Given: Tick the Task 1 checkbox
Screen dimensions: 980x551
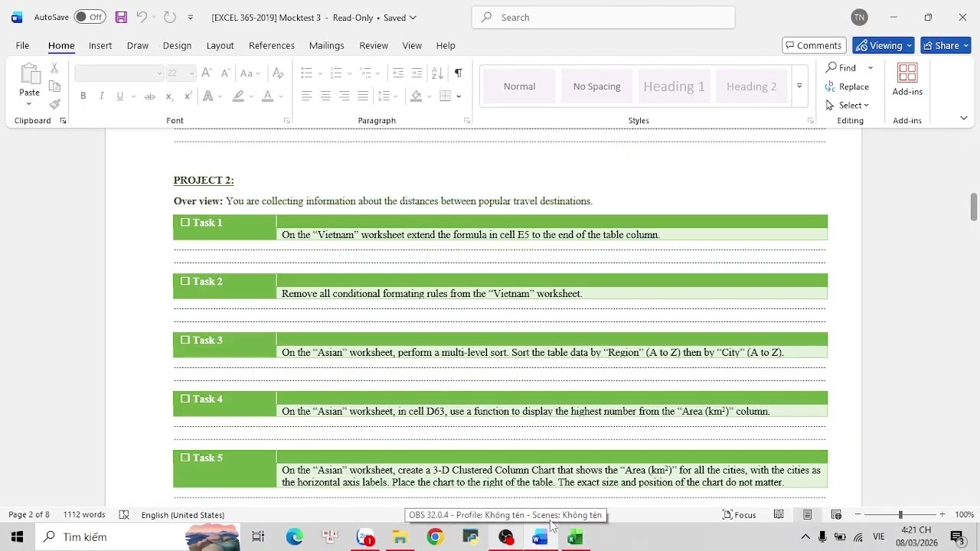Looking at the screenshot, I should (185, 222).
